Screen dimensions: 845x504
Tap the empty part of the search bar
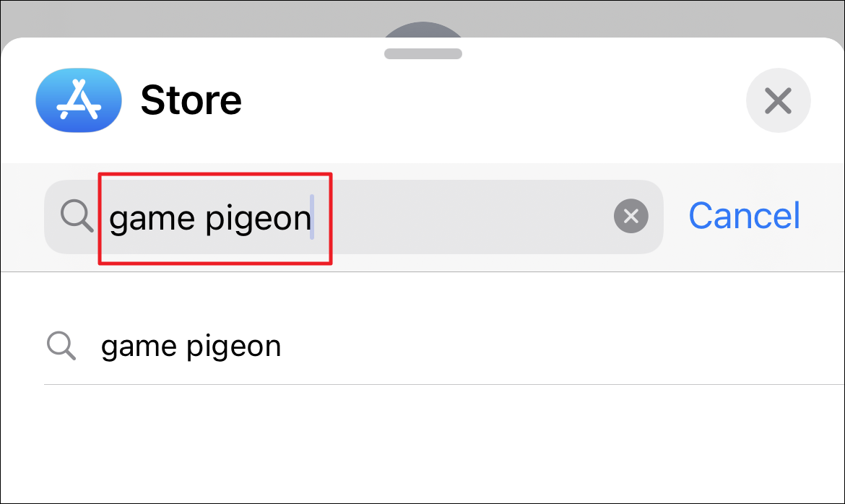tap(464, 217)
